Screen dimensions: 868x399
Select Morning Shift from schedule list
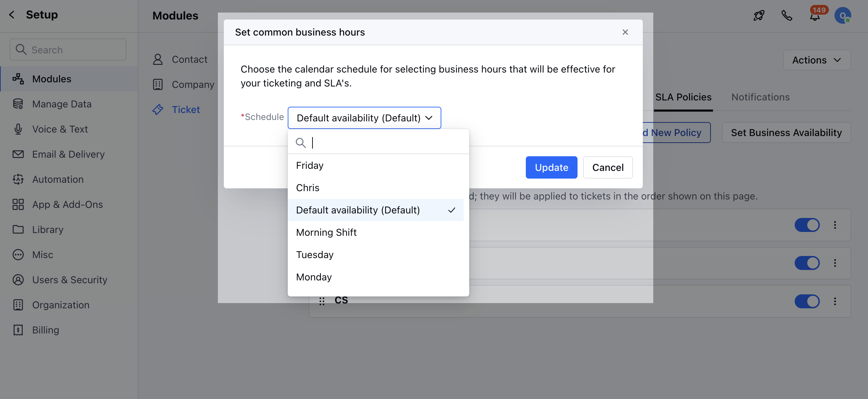coord(326,232)
